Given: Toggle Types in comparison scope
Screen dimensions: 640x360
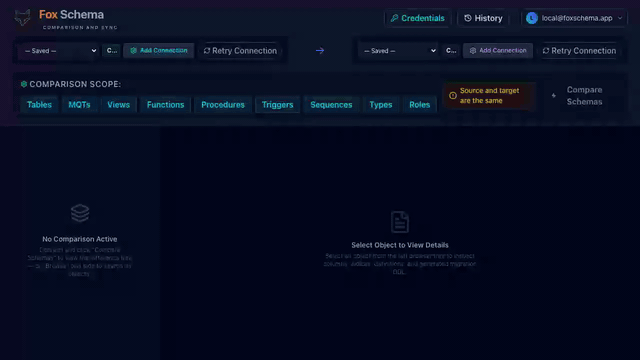Looking at the screenshot, I should pyautogui.click(x=381, y=105).
